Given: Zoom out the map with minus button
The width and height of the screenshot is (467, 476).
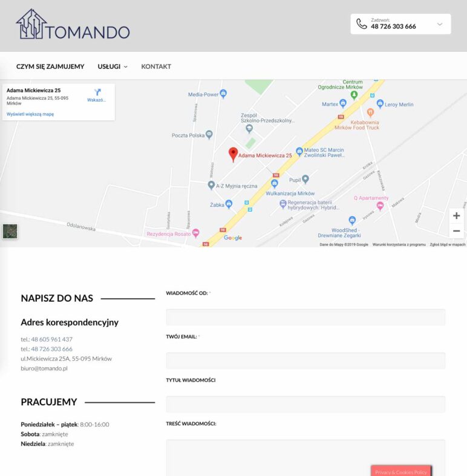Looking at the screenshot, I should point(456,230).
